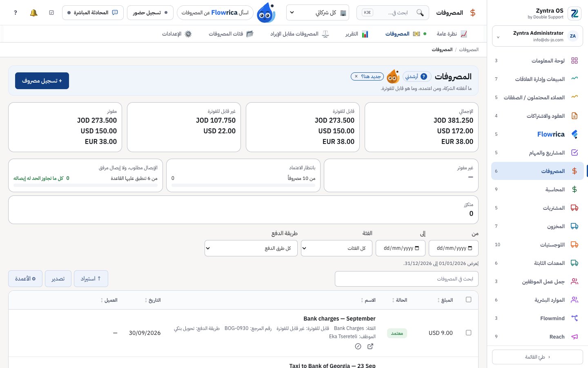Click the ابحث في المصروفات search field
Viewport: 588px width, 368px height.
click(x=407, y=279)
